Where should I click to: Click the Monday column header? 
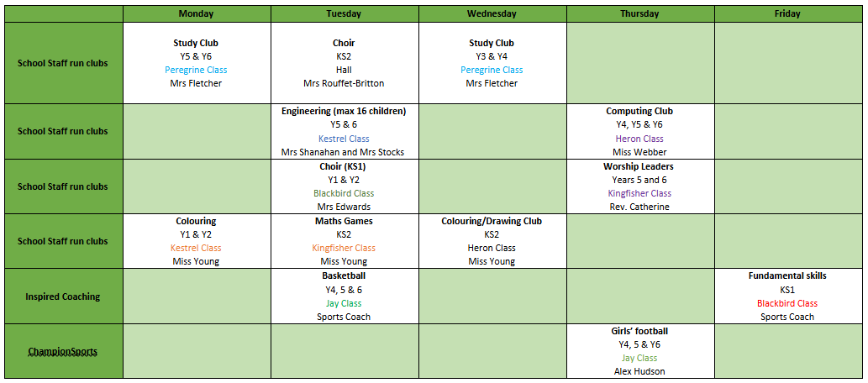(x=196, y=13)
